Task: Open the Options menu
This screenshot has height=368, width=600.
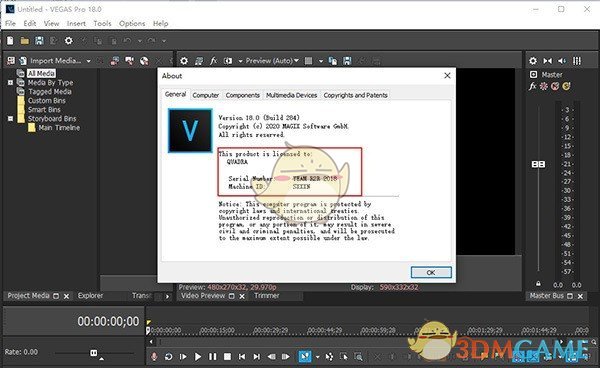Action: (132, 23)
